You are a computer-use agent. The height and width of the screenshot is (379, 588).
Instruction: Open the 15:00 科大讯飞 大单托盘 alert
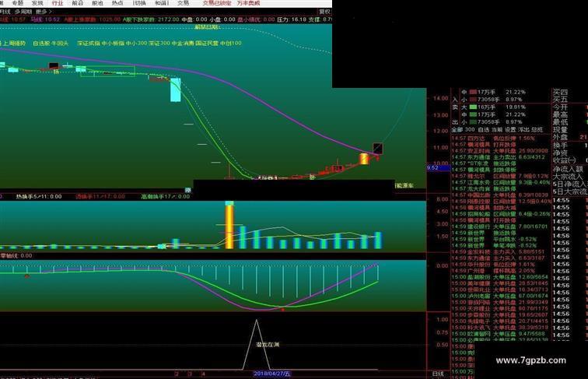(x=499, y=327)
